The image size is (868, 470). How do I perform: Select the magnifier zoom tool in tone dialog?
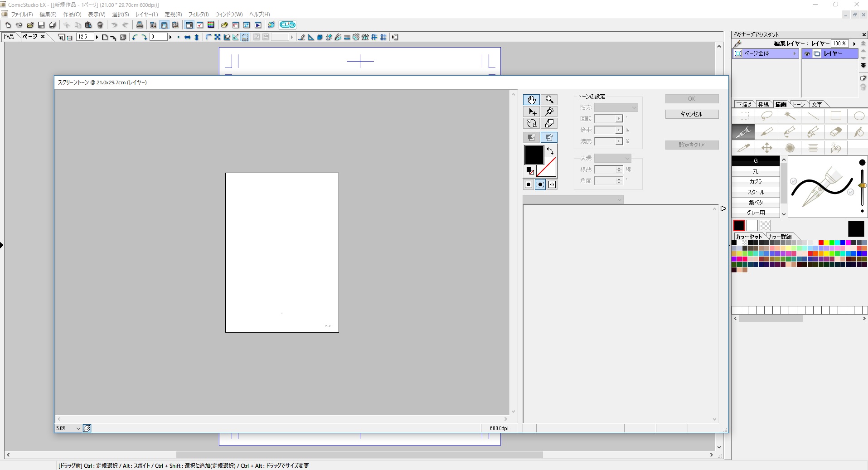(x=549, y=100)
